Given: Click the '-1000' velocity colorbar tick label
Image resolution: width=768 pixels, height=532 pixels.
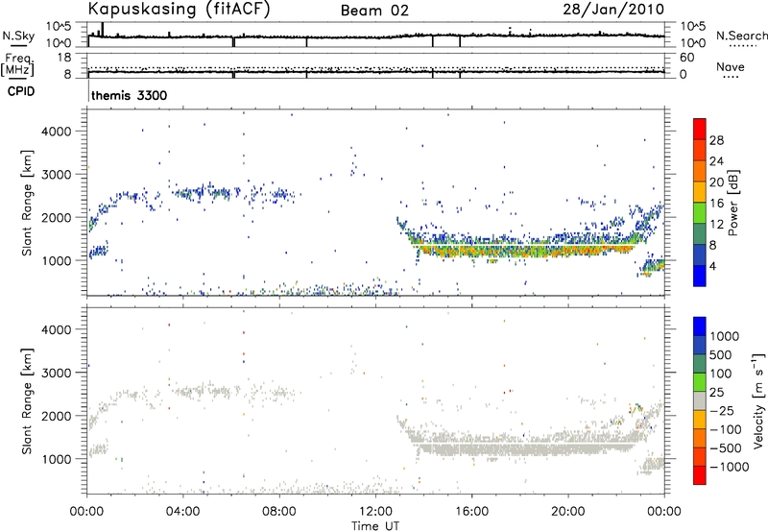Looking at the screenshot, I should pyautogui.click(x=729, y=467).
